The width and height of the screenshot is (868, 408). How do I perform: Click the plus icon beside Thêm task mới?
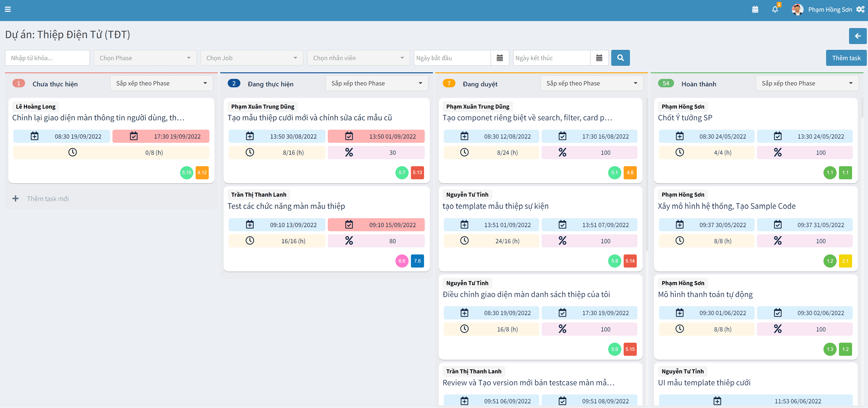point(15,198)
